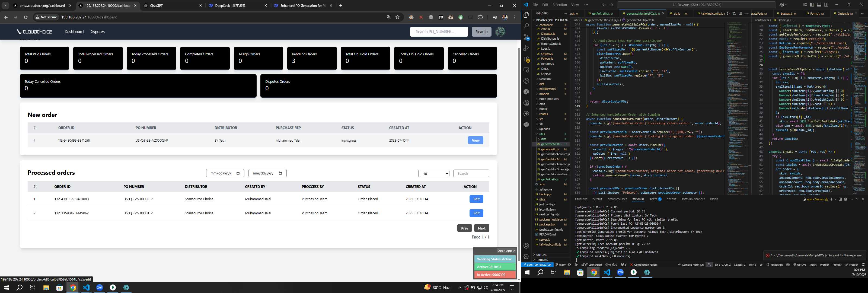Toggle Panel visibility in VS Code title bar
868x293 pixels.
click(819, 5)
